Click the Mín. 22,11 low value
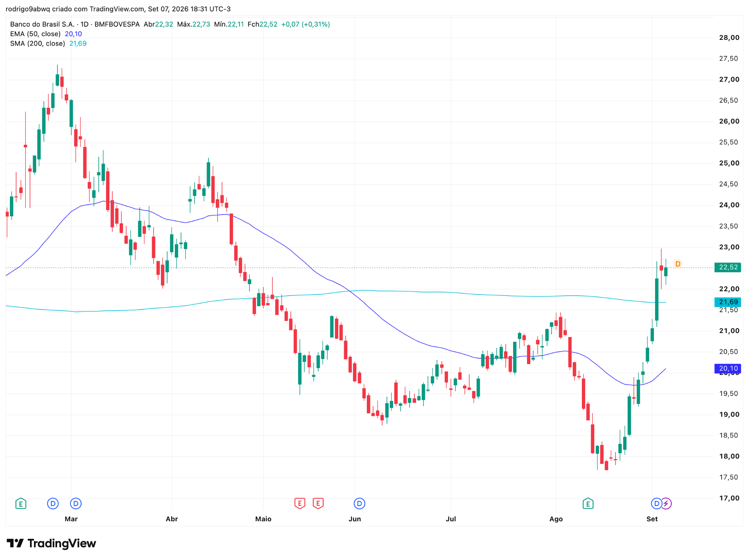 [229, 24]
